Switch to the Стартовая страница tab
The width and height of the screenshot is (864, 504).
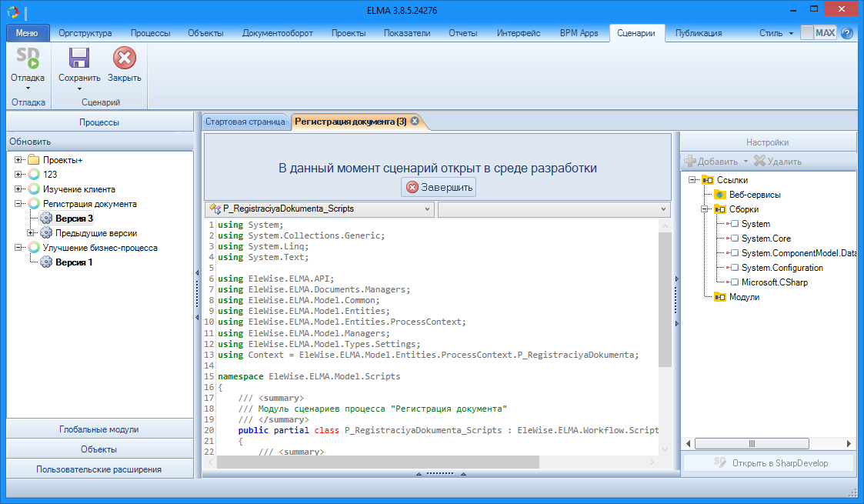245,122
